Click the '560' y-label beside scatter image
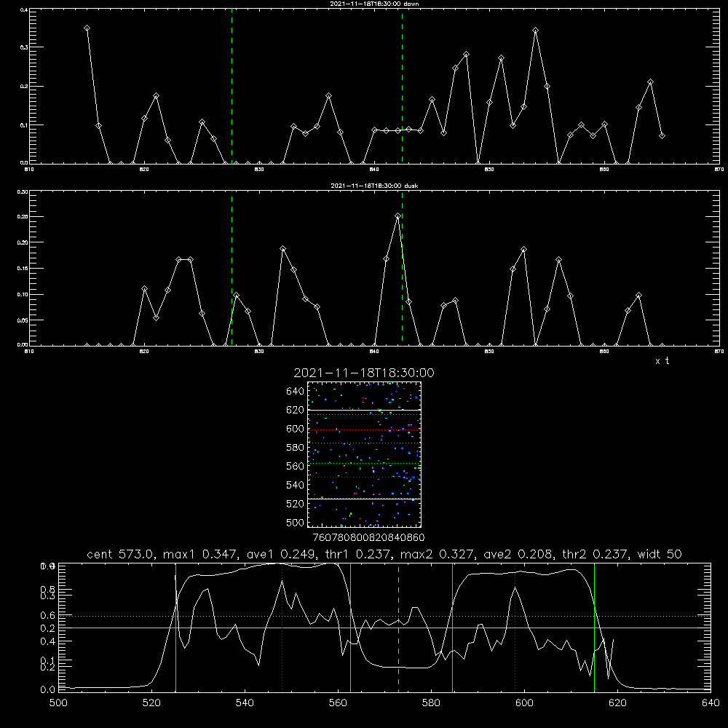Screen dimensions: 728x728 [296, 466]
